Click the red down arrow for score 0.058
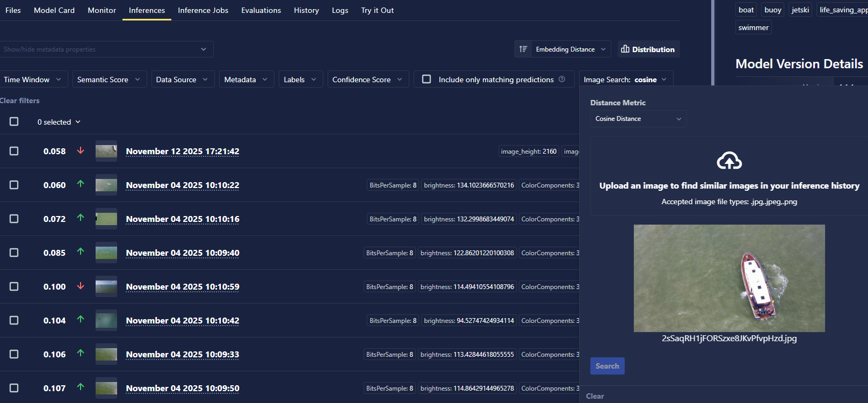This screenshot has height=403, width=868. click(81, 151)
